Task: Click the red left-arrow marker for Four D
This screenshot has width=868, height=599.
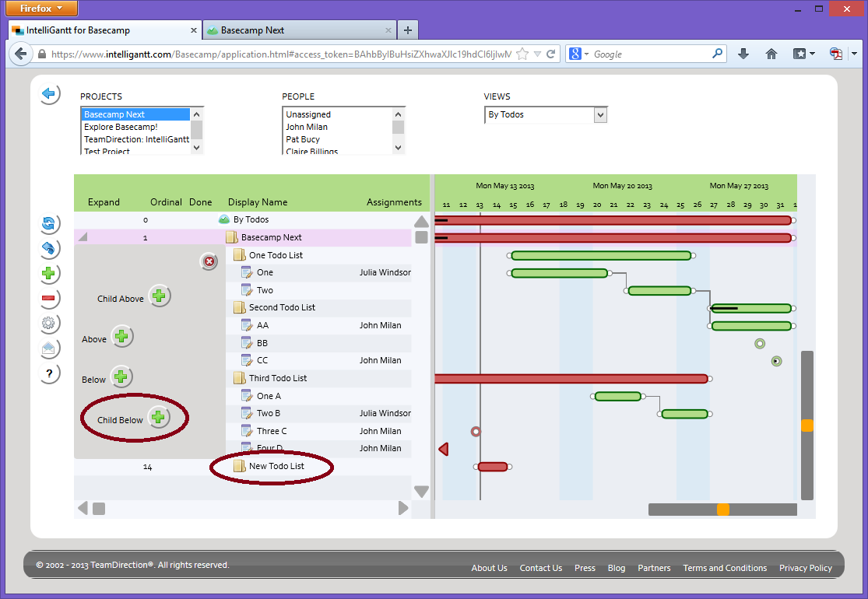Action: [x=444, y=449]
